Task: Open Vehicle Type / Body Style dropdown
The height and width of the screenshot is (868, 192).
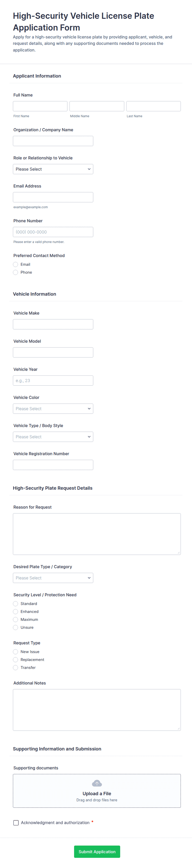Action: pos(53,437)
